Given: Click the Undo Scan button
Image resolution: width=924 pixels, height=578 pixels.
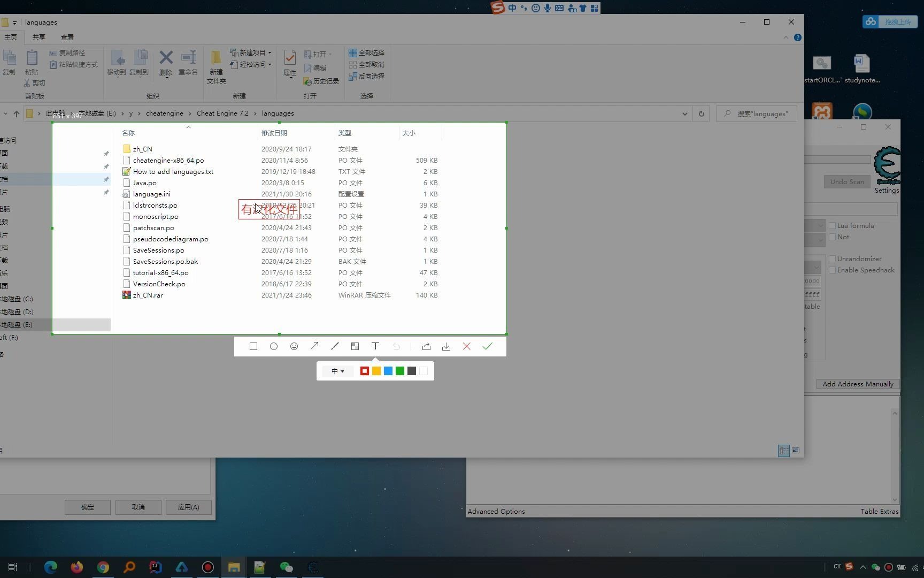Looking at the screenshot, I should (x=846, y=181).
